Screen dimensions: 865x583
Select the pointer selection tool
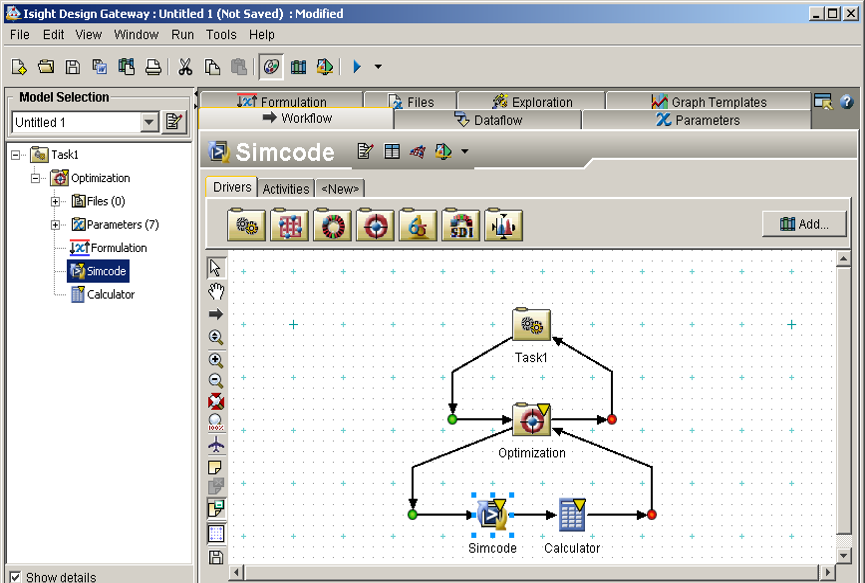[216, 268]
